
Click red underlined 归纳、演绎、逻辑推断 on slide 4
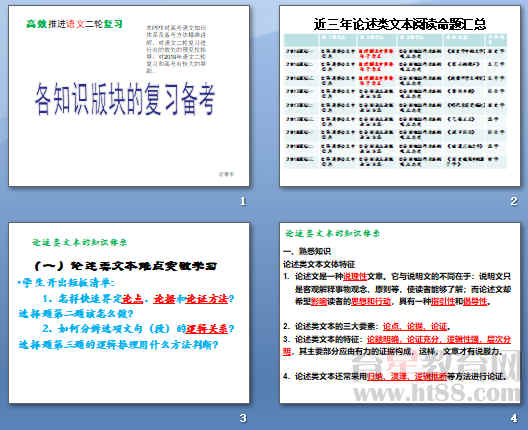click(x=407, y=376)
